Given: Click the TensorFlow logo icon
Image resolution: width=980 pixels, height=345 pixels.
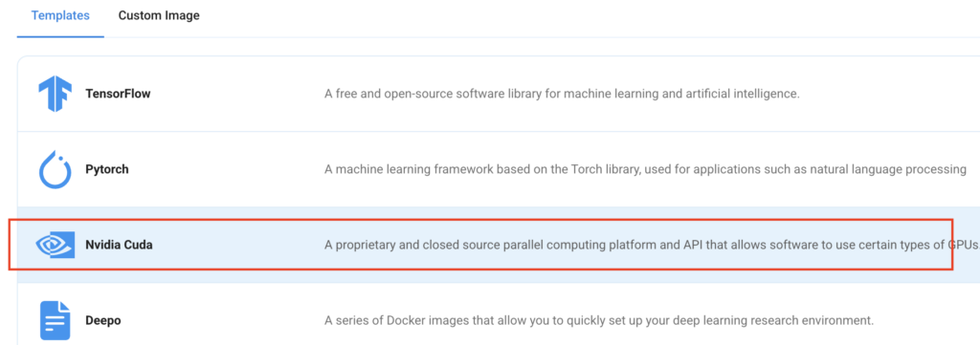Looking at the screenshot, I should point(55,94).
